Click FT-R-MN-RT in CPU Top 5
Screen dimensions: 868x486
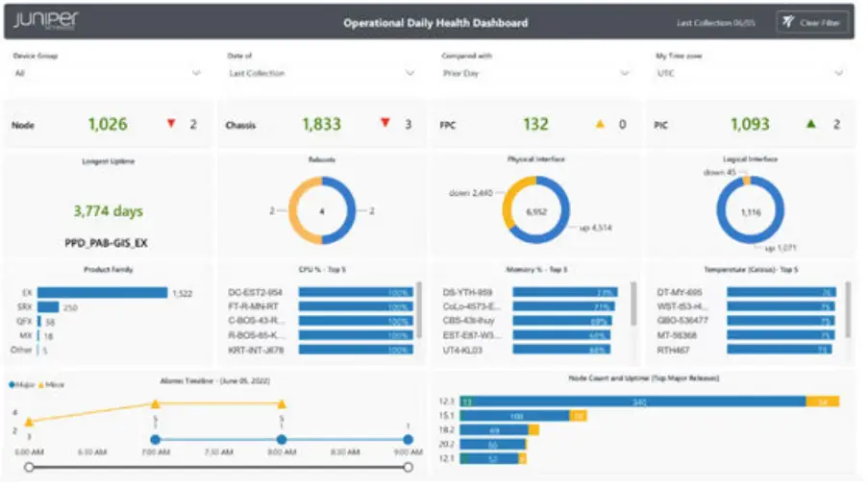254,306
